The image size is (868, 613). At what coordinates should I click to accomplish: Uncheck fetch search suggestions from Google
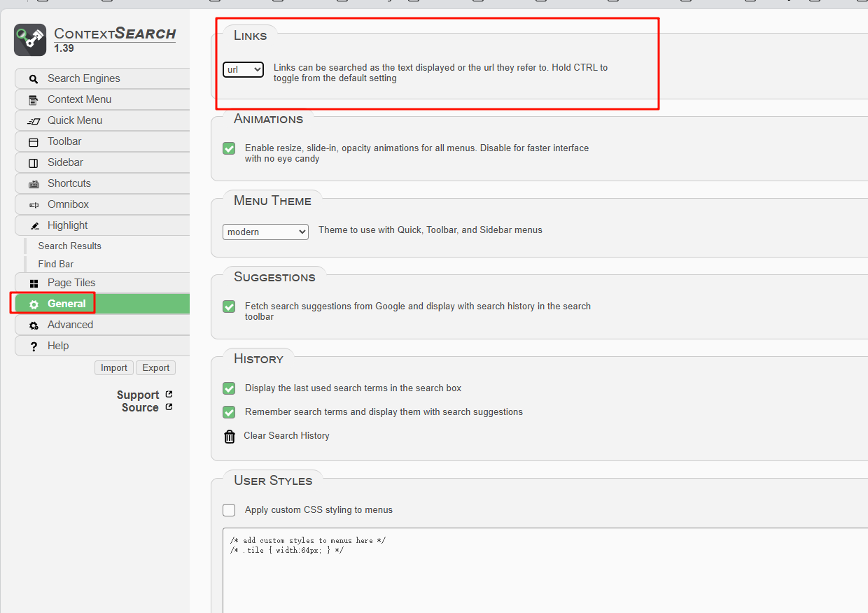click(x=229, y=306)
